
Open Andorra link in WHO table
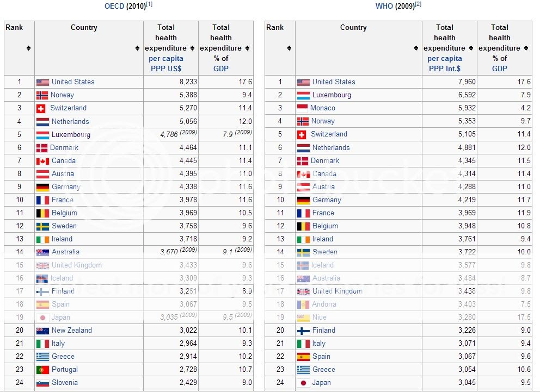324,304
